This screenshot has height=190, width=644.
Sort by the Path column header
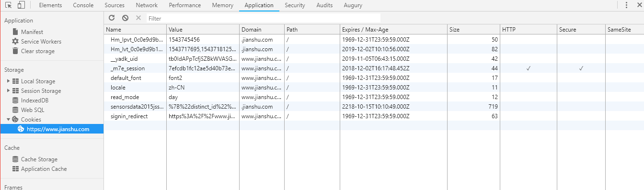coord(312,29)
